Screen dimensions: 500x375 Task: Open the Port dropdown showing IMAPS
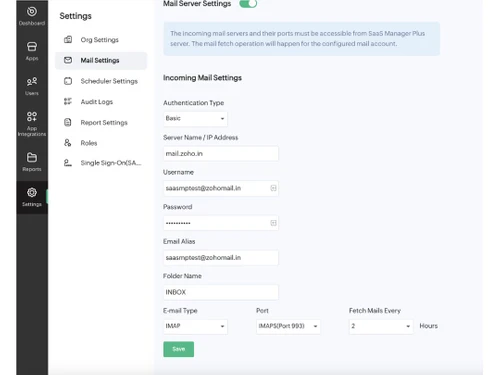[288, 326]
